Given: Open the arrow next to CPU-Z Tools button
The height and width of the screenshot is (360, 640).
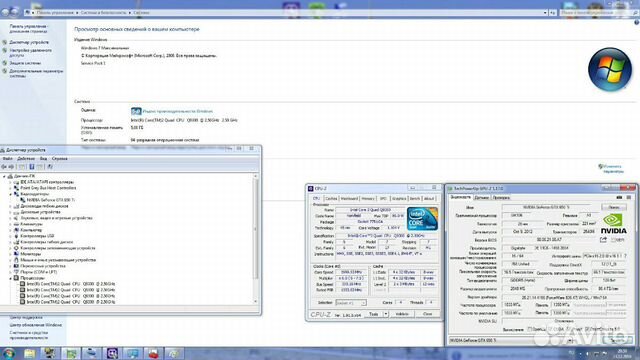Looking at the screenshot, I should pos(386,314).
